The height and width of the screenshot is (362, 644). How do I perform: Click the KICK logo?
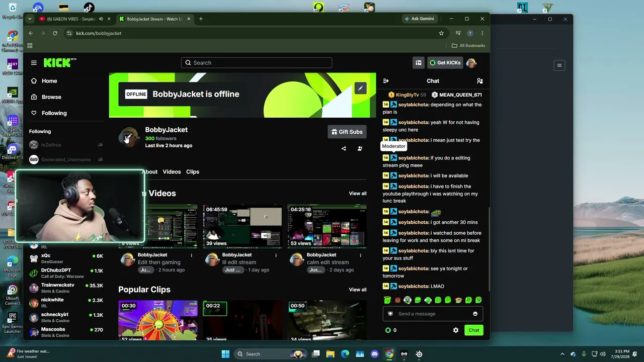pos(60,62)
